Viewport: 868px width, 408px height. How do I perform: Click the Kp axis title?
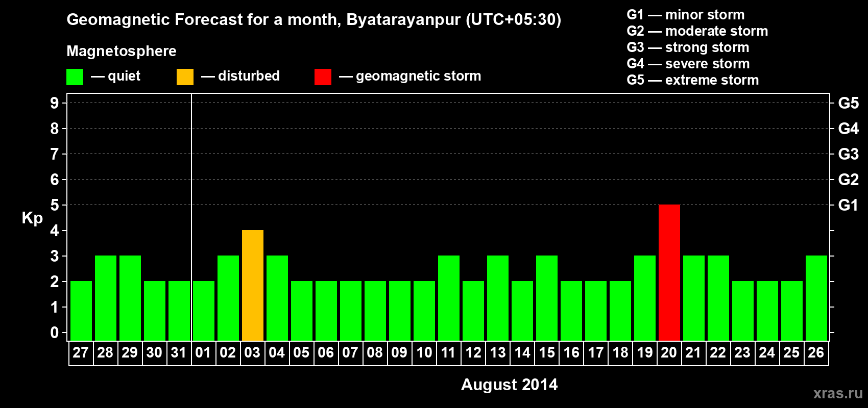[32, 218]
